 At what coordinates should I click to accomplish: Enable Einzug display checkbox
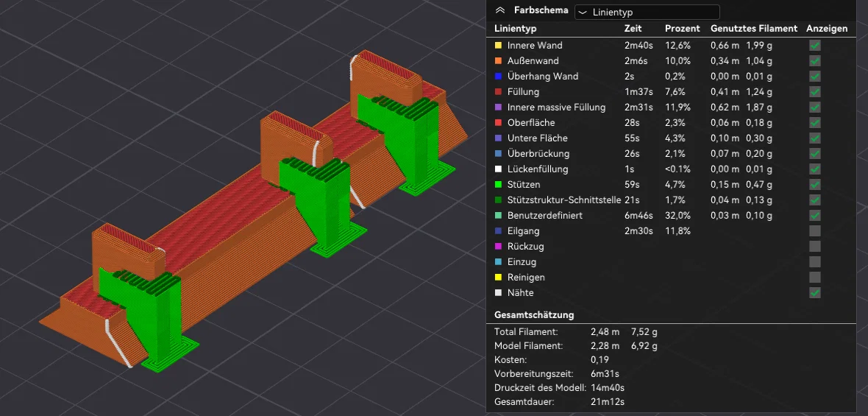[x=814, y=262]
